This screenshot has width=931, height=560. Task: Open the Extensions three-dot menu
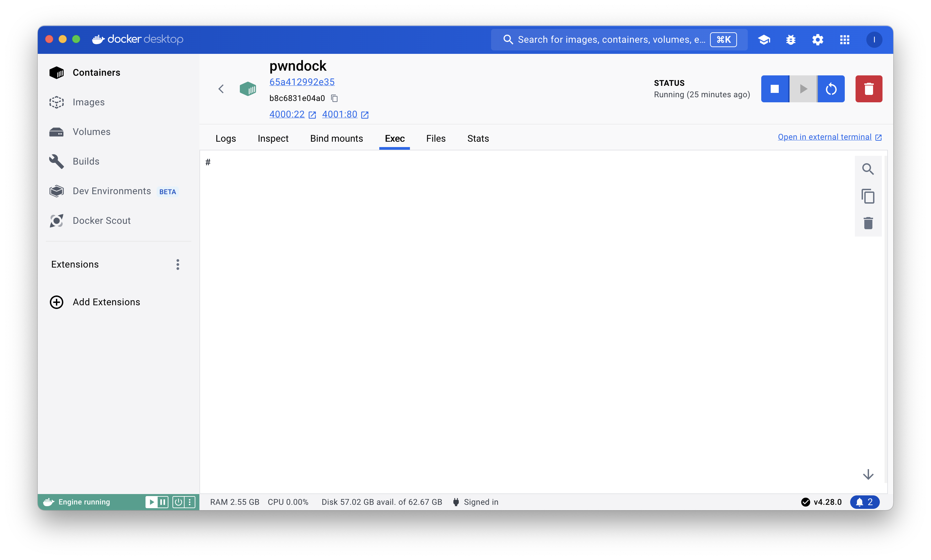[x=178, y=264]
